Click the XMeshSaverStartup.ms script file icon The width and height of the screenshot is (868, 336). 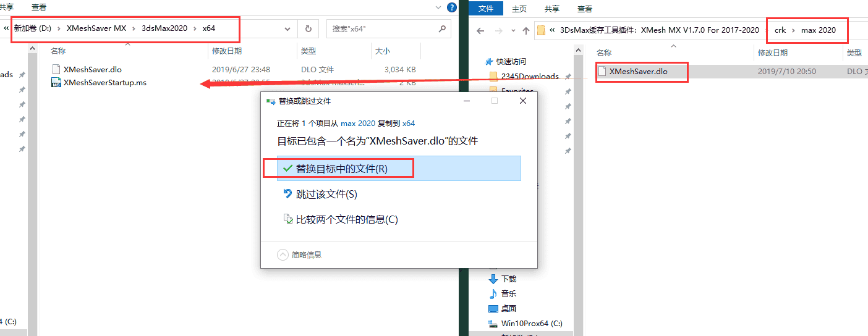[x=56, y=82]
